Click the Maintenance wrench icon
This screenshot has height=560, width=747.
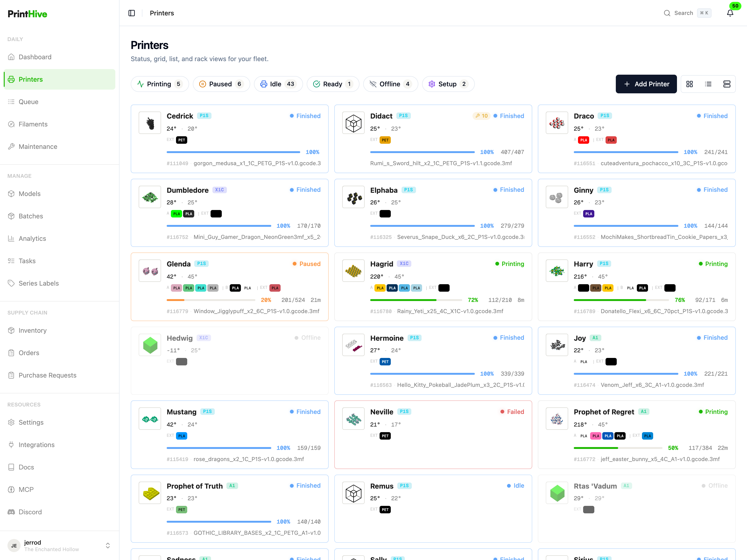(11, 147)
